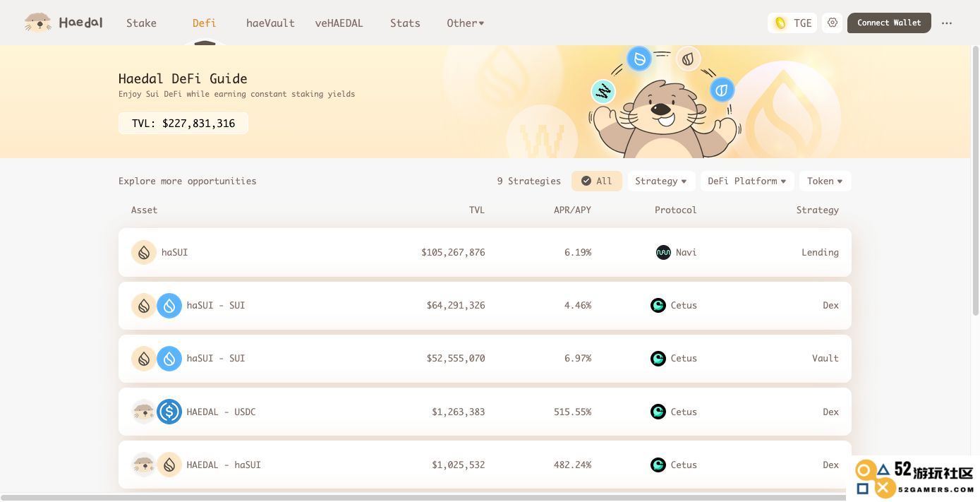The image size is (980, 502).
Task: Click the SUI droplet icon in the Vault row
Action: click(169, 359)
